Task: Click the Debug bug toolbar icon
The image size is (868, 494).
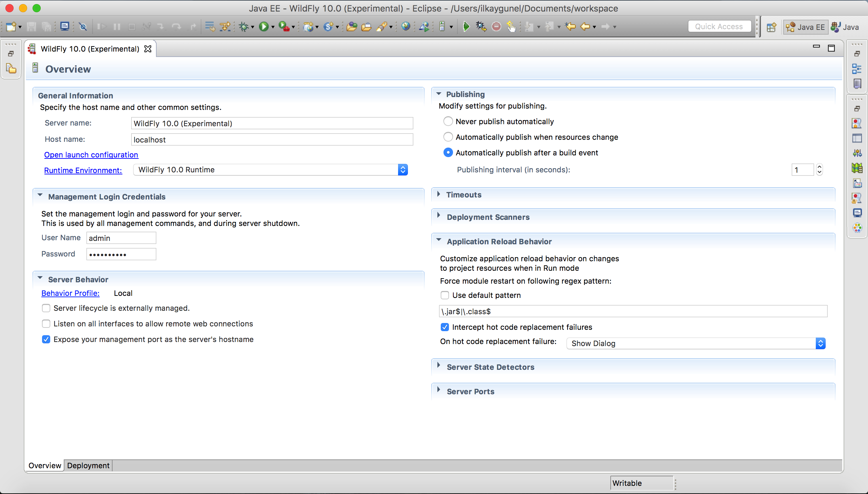Action: point(244,26)
